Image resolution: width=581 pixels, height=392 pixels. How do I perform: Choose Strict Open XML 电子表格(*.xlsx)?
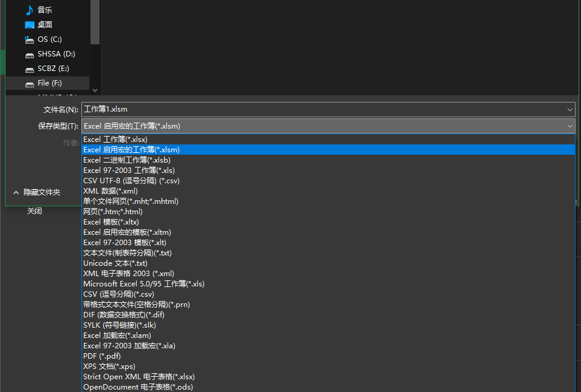pos(328,377)
